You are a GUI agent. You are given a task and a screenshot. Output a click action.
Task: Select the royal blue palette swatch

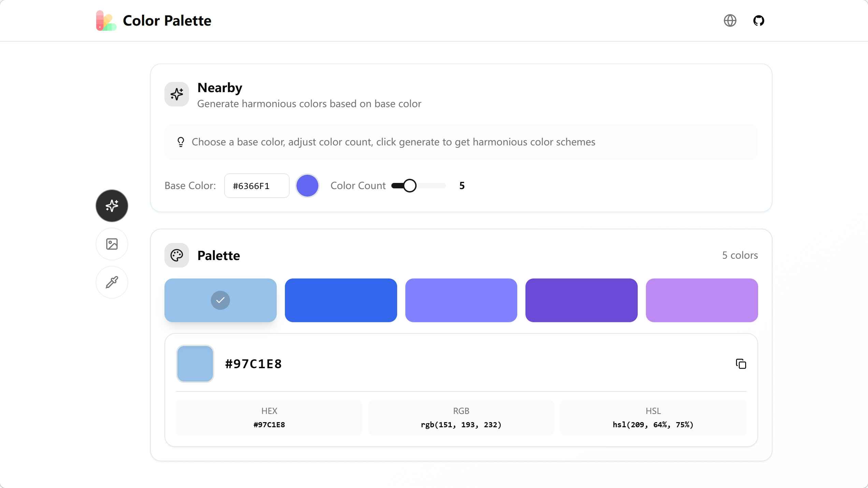pyautogui.click(x=341, y=300)
